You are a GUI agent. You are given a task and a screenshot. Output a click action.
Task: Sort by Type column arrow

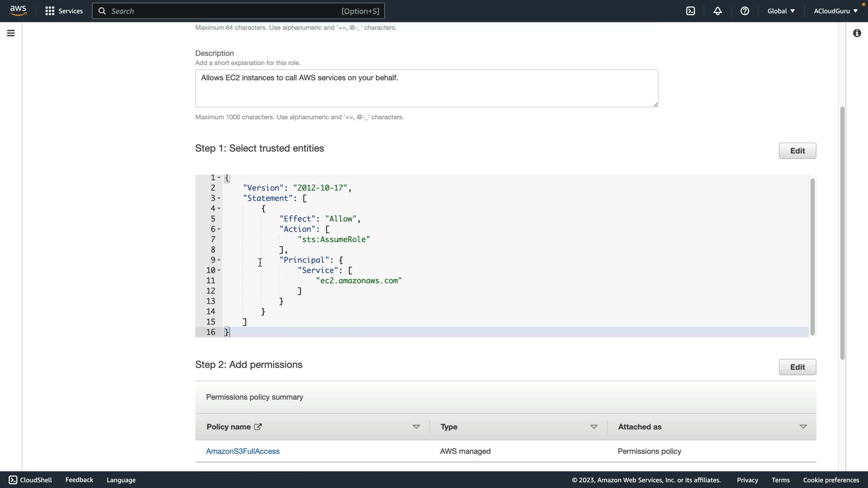point(594,427)
